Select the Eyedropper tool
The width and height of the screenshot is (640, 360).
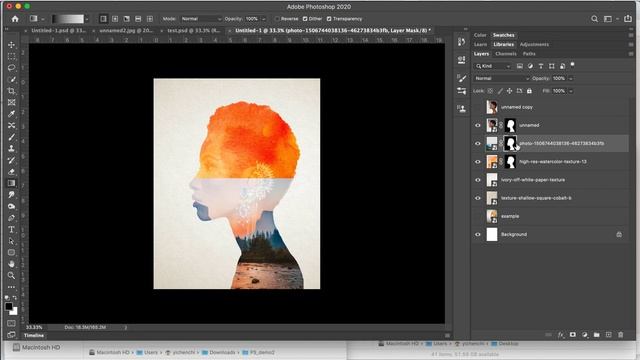pos(11,113)
